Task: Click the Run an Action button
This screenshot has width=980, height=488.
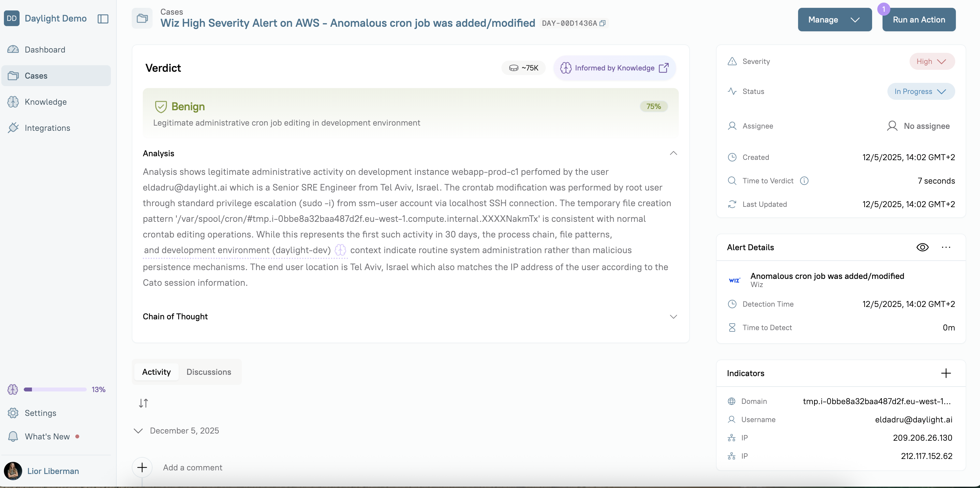Action: (x=919, y=20)
